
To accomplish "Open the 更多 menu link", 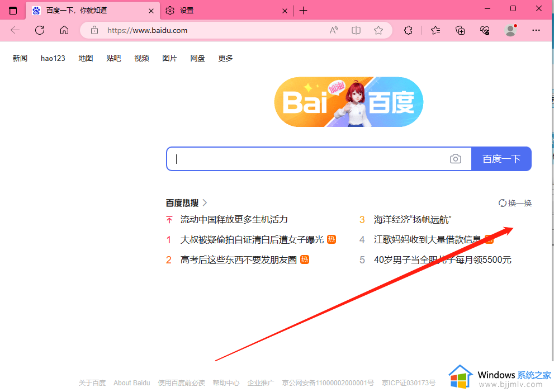I will point(225,58).
